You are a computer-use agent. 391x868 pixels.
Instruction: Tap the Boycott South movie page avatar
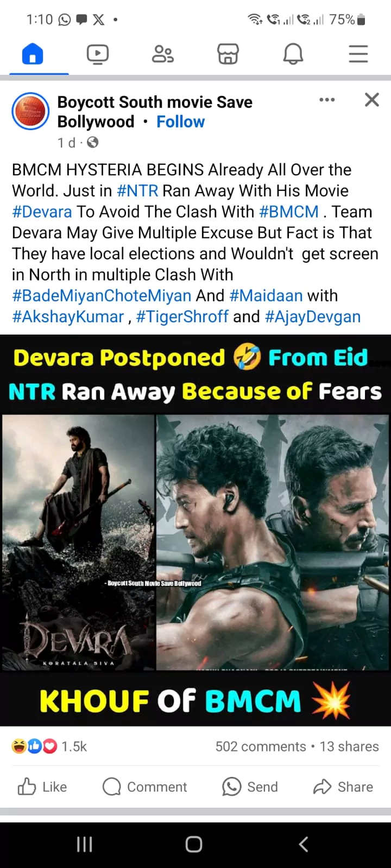coord(30,111)
